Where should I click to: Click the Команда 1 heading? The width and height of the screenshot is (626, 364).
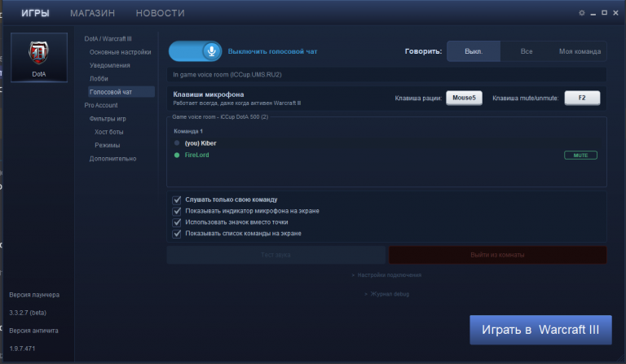click(188, 131)
